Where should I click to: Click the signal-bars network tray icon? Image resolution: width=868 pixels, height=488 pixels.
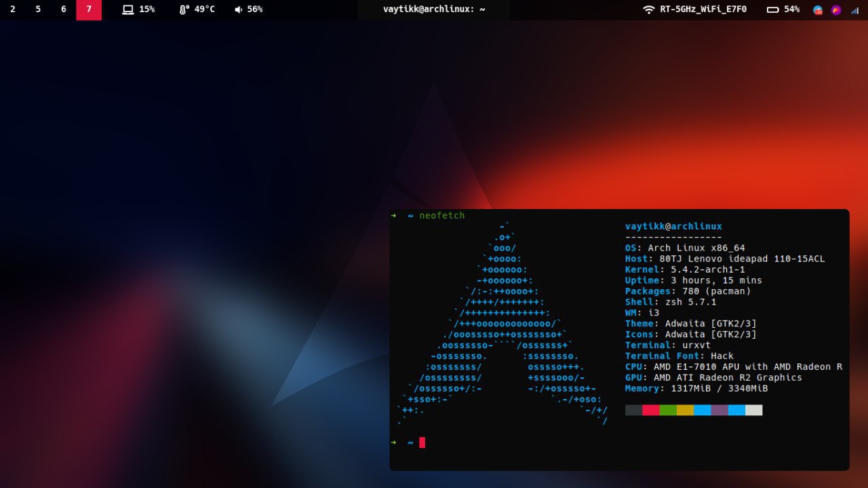(x=854, y=10)
